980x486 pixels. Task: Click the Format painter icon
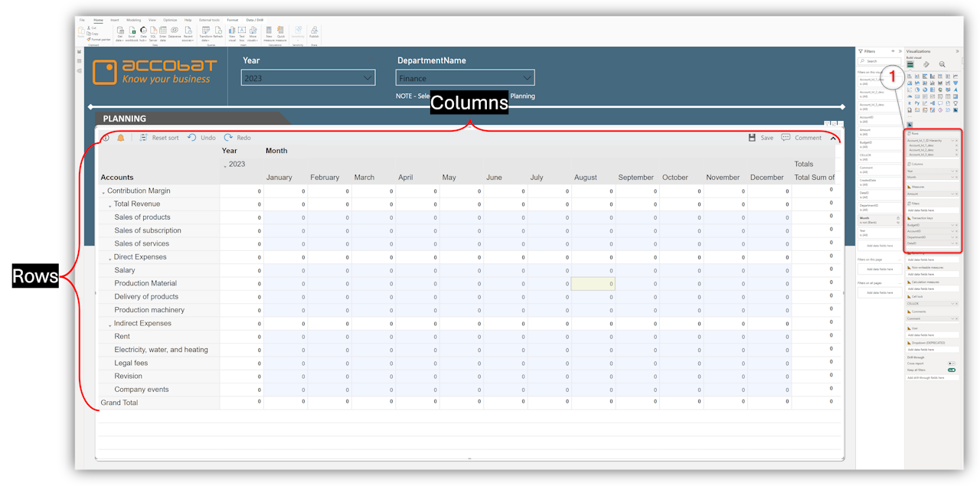99,38
